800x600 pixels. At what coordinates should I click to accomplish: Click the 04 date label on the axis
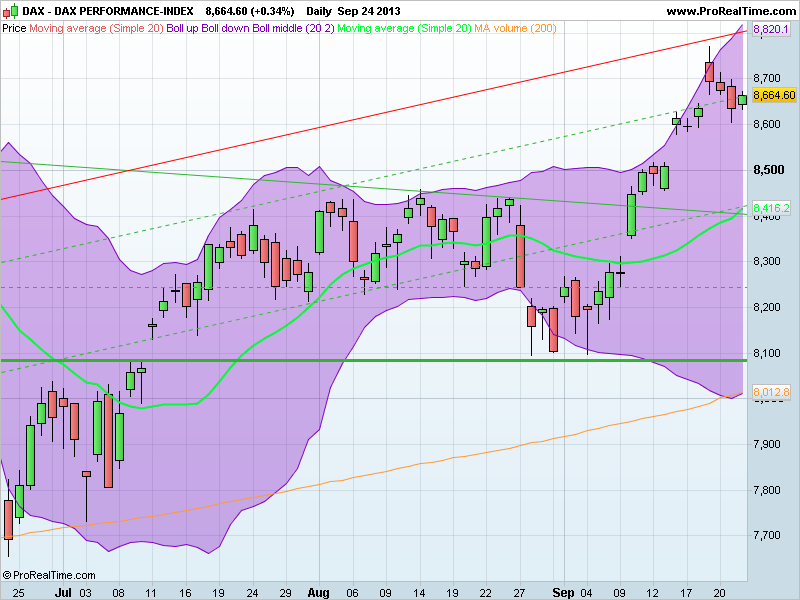click(x=586, y=593)
